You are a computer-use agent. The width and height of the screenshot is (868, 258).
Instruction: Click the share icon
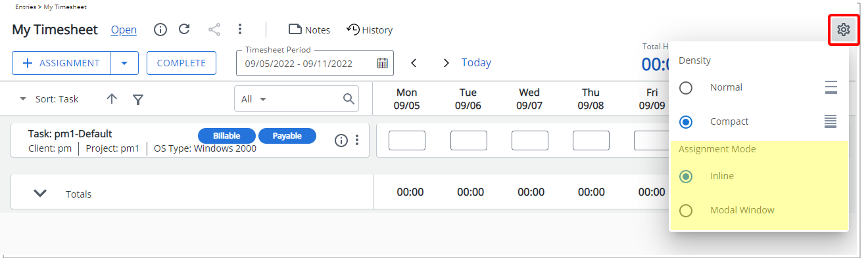coord(214,30)
